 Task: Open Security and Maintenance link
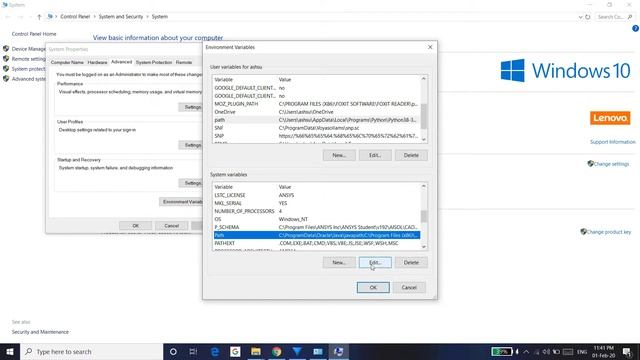pyautogui.click(x=40, y=332)
